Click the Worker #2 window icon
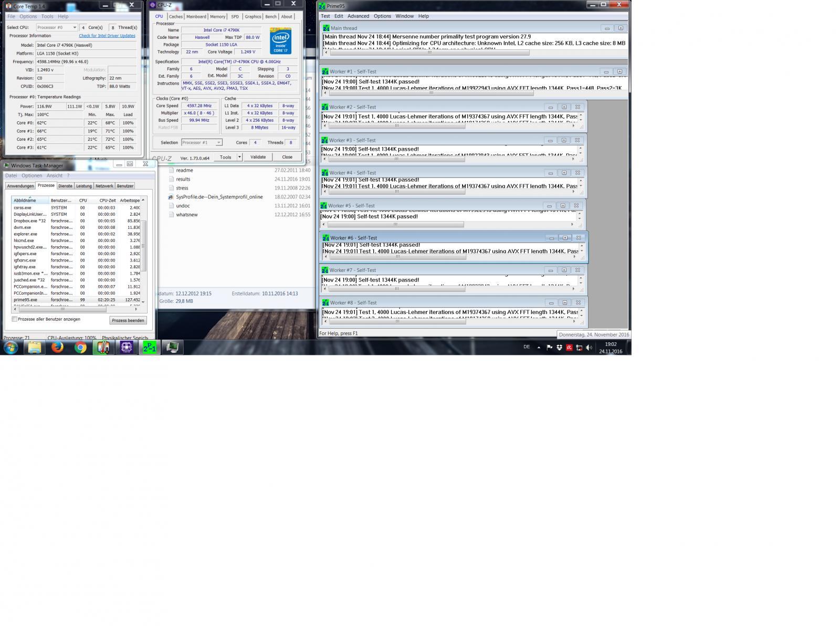840x630 pixels. point(325,107)
